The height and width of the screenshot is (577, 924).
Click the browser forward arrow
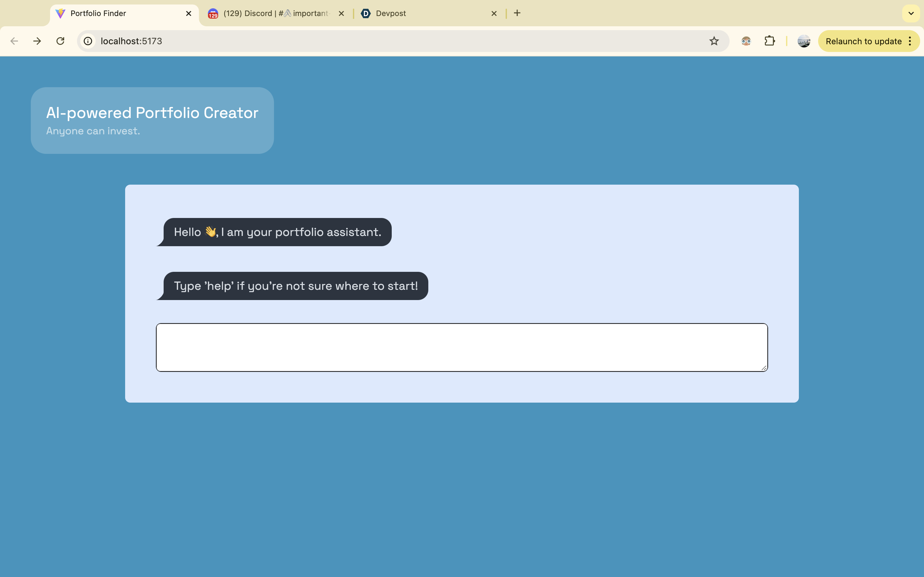[x=37, y=41]
